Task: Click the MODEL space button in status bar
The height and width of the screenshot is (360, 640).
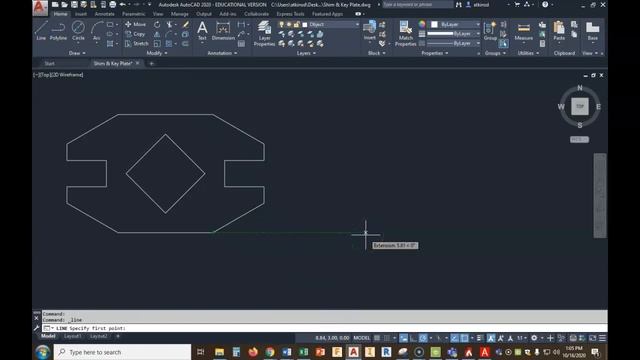Action: click(362, 338)
